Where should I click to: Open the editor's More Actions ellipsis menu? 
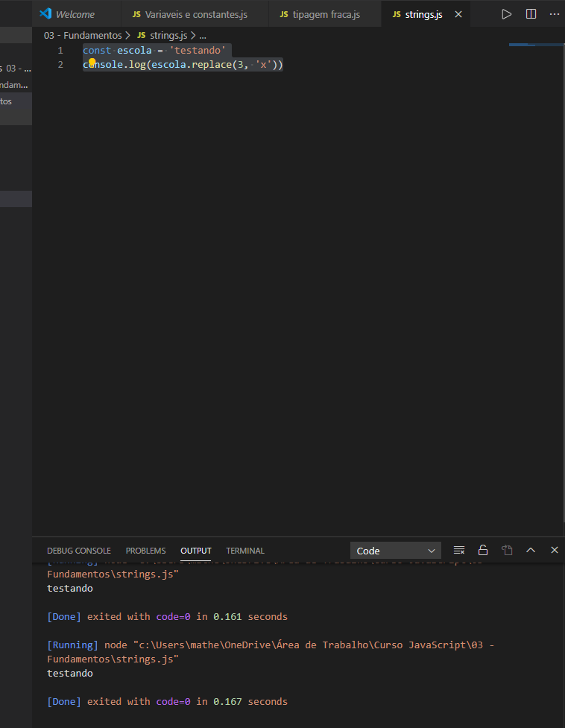554,14
